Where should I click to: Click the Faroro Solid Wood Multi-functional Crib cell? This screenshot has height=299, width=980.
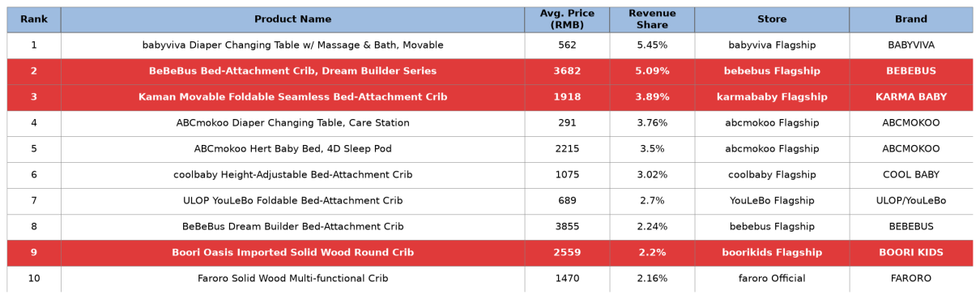click(x=292, y=279)
